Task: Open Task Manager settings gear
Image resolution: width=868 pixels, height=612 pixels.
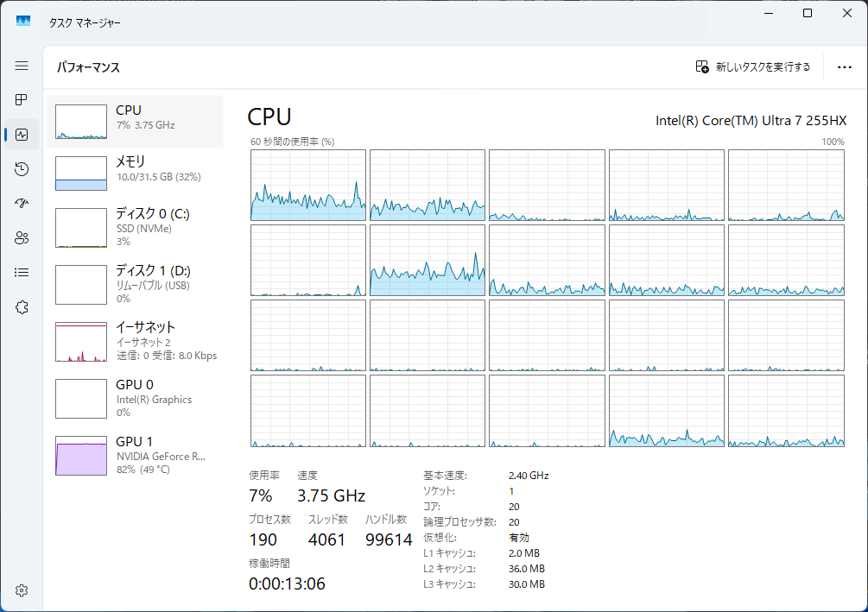Action: 22,590
